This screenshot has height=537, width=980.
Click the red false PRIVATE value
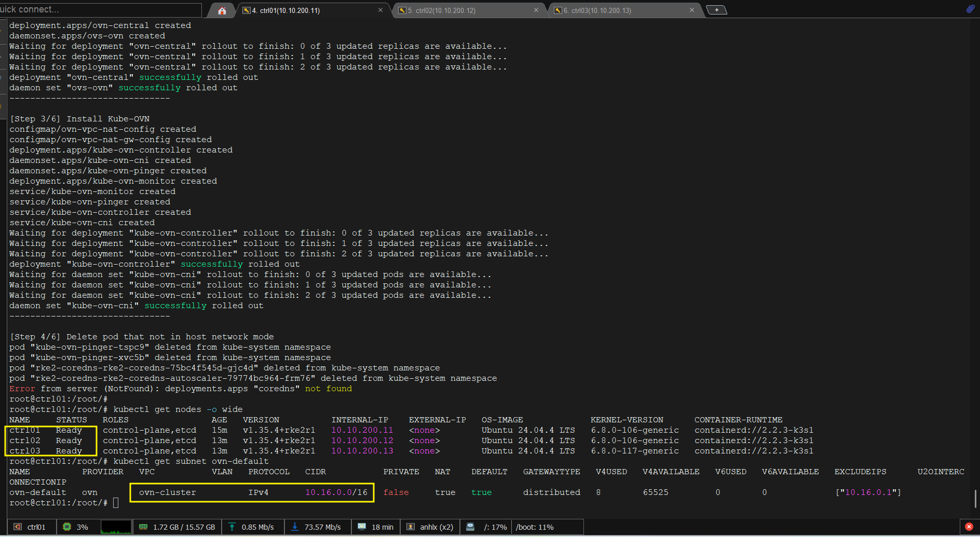396,492
